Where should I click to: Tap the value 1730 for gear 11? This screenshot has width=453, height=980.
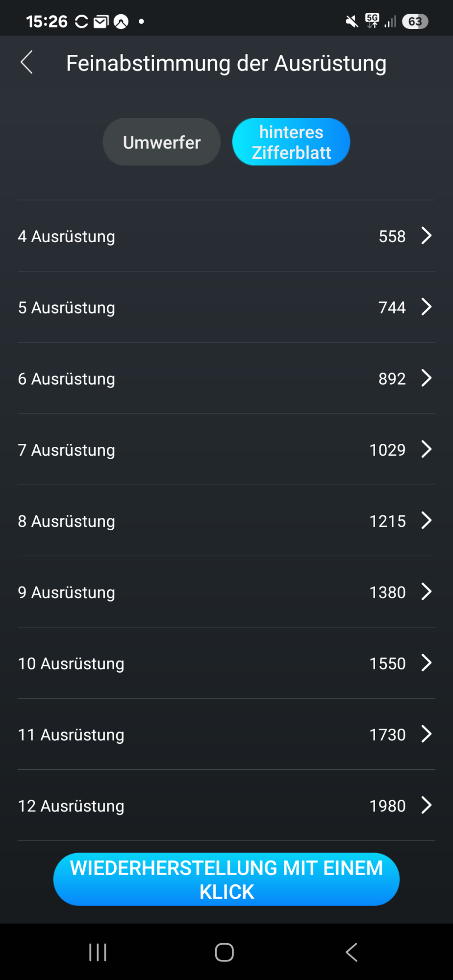pos(387,735)
